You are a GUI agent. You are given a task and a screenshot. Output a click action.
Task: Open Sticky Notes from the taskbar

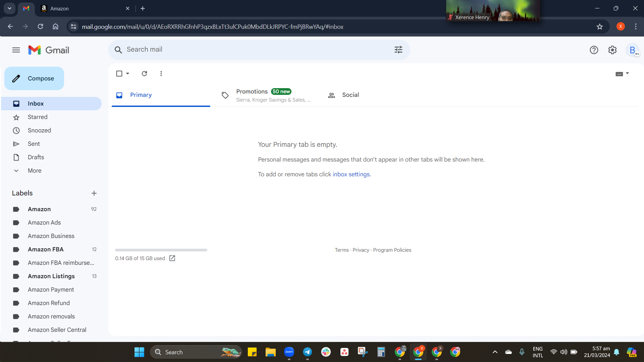point(252,352)
